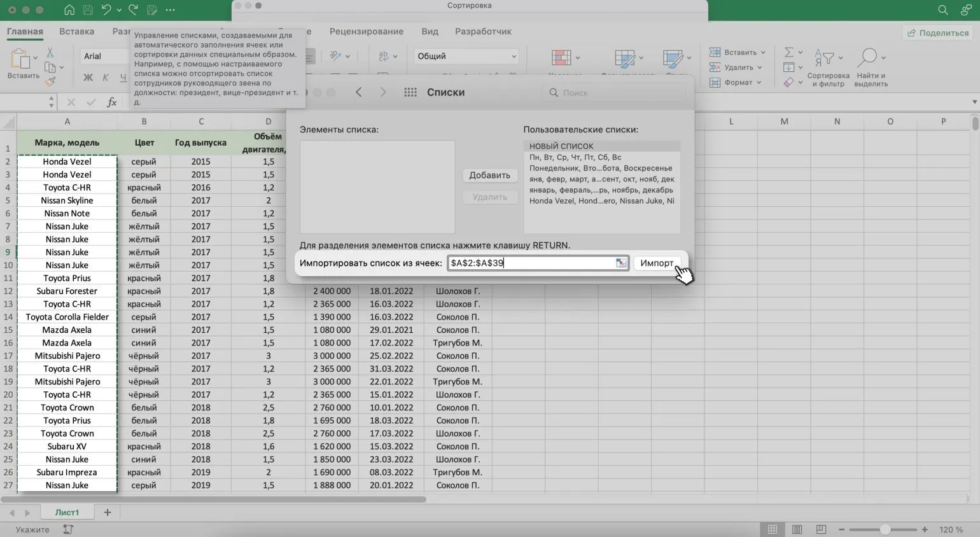The height and width of the screenshot is (537, 980).
Task: Click the Insert Function fx icon
Action: (111, 102)
